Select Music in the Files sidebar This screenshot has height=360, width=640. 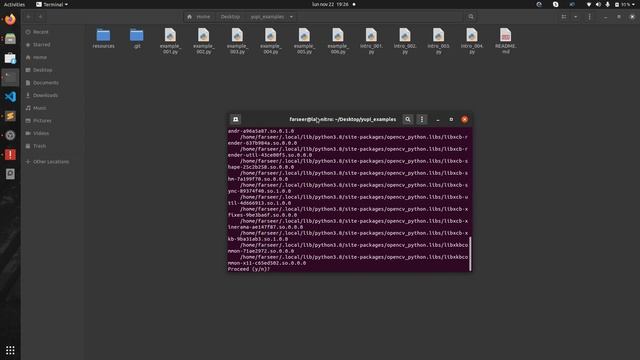53,108
